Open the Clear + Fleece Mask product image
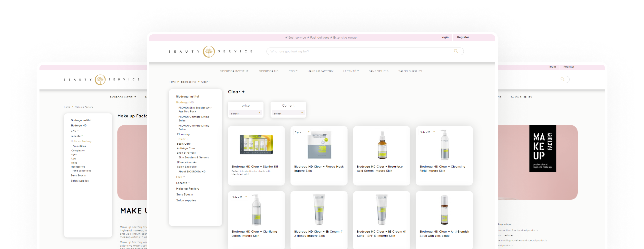The image size is (644, 249). pyautogui.click(x=319, y=145)
